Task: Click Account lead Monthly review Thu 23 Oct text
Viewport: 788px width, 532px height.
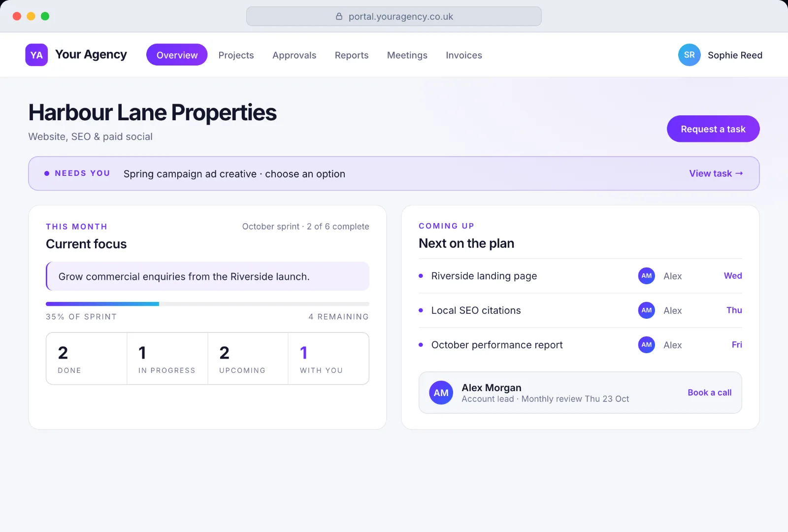Action: point(545,399)
